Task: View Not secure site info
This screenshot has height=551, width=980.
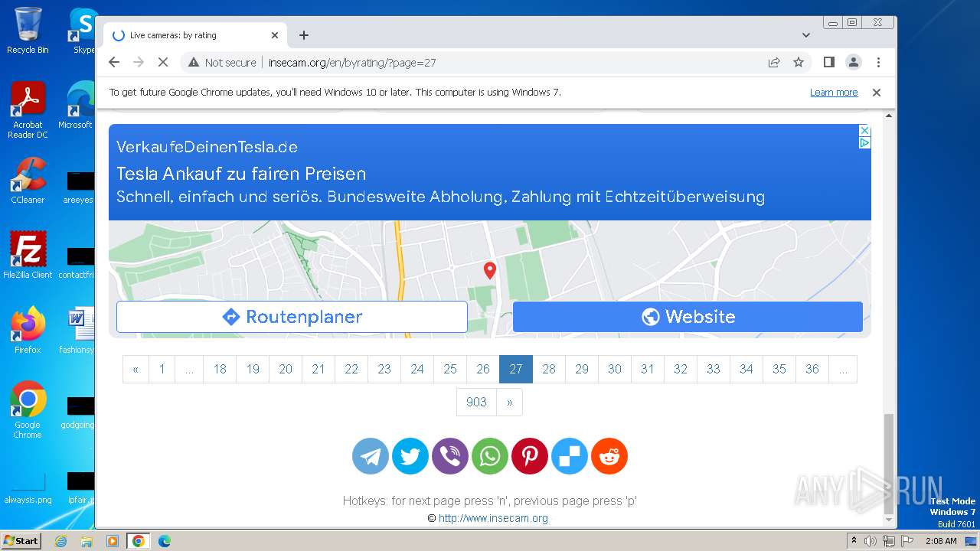Action: (222, 62)
